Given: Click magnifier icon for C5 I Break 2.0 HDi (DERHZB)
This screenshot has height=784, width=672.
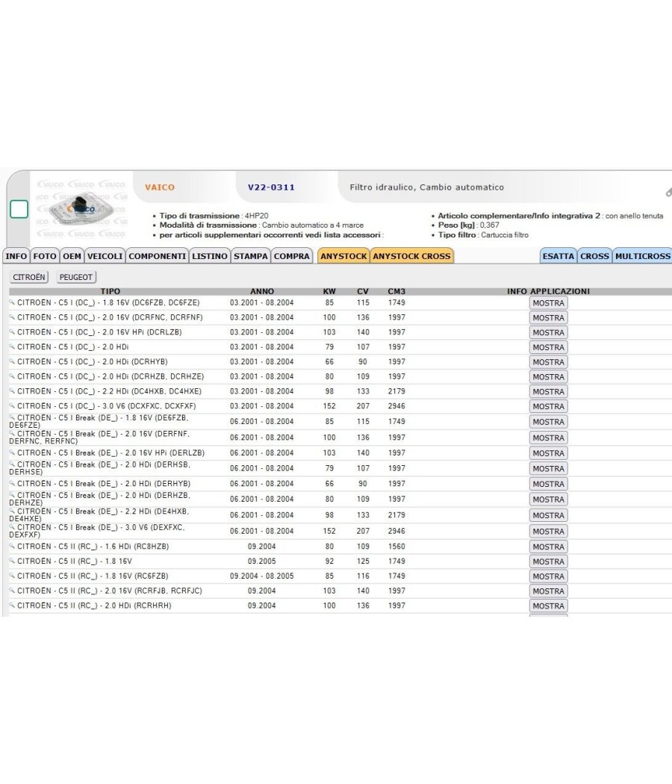Looking at the screenshot, I should [12, 495].
